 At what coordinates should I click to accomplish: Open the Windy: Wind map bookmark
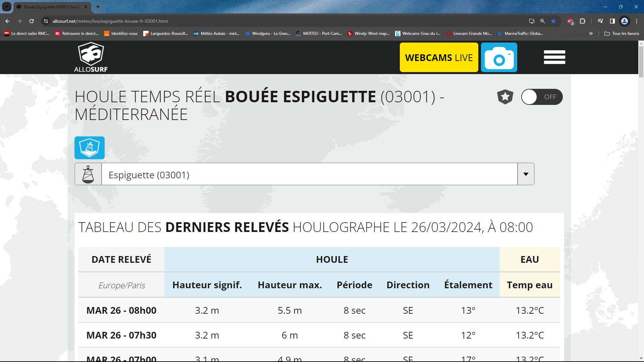click(x=369, y=34)
